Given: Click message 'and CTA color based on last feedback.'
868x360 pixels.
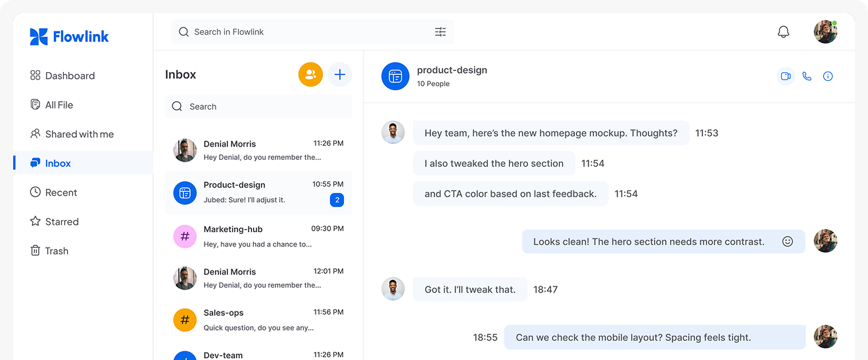Looking at the screenshot, I should click(x=511, y=194).
